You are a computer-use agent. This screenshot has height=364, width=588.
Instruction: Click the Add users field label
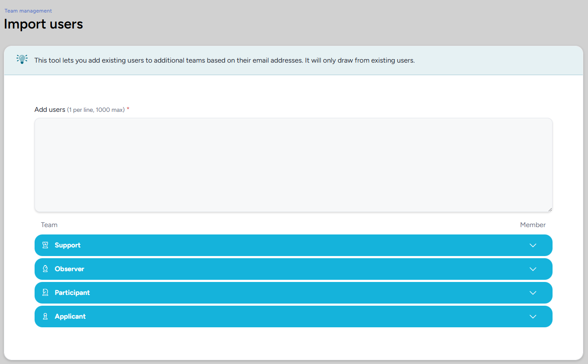[x=50, y=110]
